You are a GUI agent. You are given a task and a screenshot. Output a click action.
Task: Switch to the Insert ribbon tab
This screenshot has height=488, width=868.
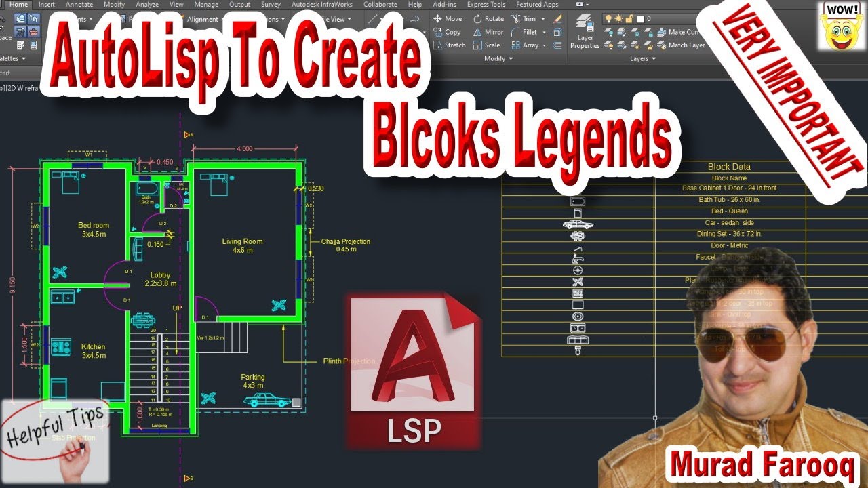pyautogui.click(x=47, y=5)
